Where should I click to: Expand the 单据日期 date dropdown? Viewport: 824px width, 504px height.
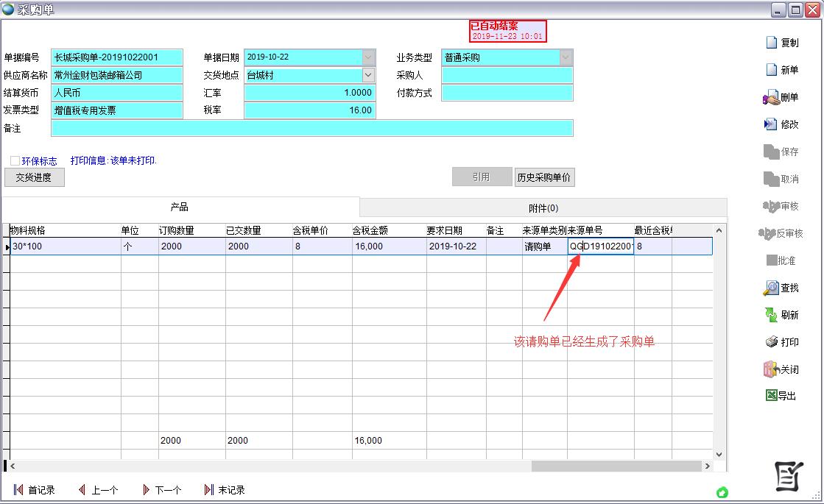(x=368, y=57)
